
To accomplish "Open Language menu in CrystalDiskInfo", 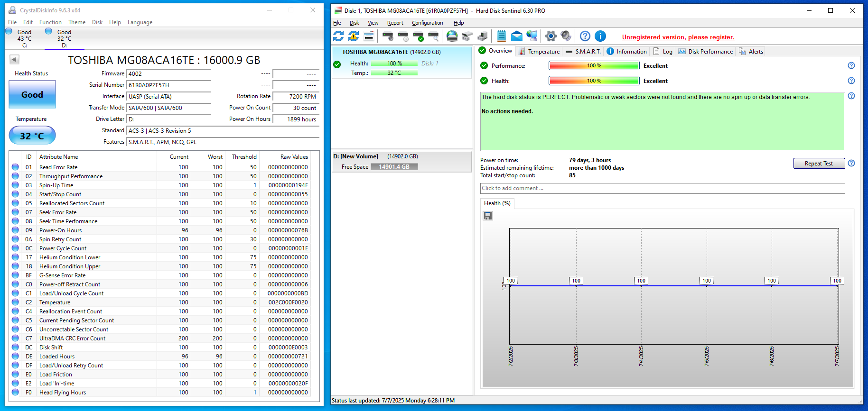I will [140, 22].
